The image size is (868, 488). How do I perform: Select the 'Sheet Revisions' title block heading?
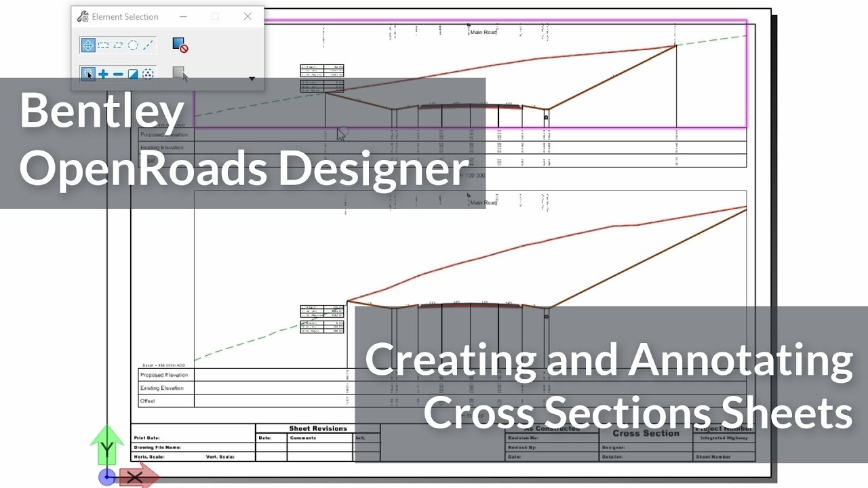318,428
